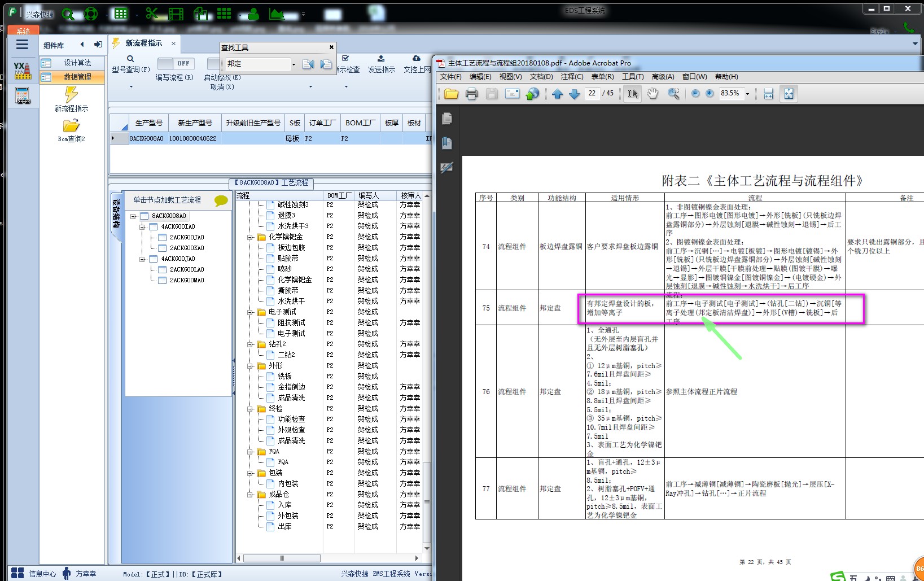
Task: Collapse the 电子测试 process folder
Action: [250, 312]
